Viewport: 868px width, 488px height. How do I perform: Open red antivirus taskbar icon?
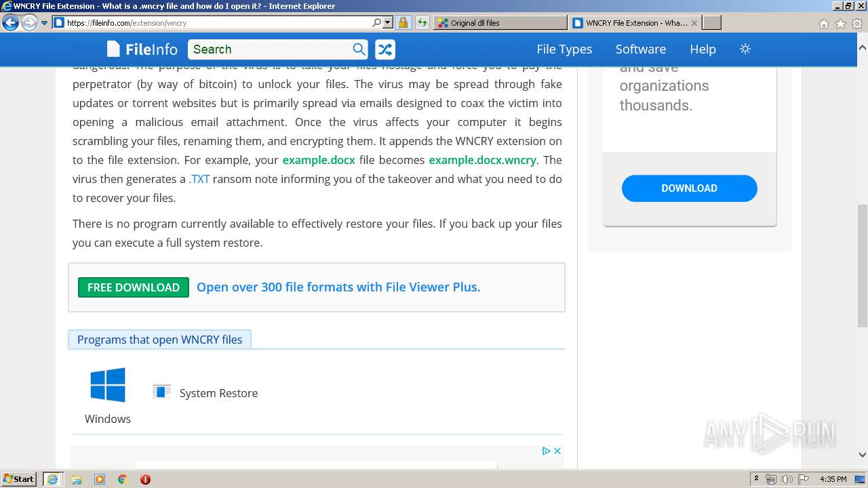pyautogui.click(x=145, y=479)
